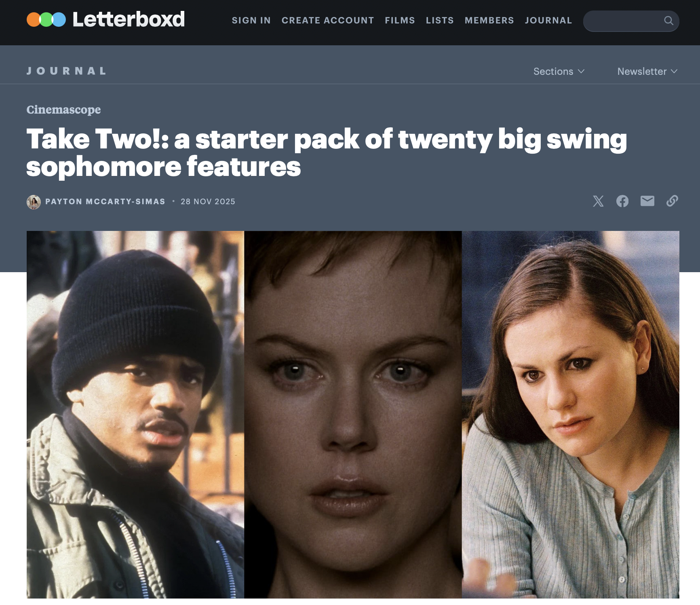
Task: Expand the Sections dropdown
Action: (x=559, y=71)
